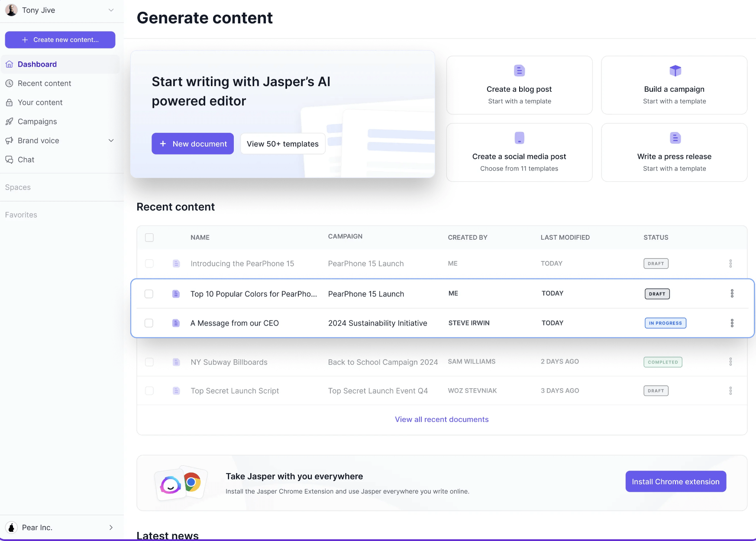Click the Campaigns rocket icon in sidebar
The width and height of the screenshot is (756, 541).
(9, 122)
